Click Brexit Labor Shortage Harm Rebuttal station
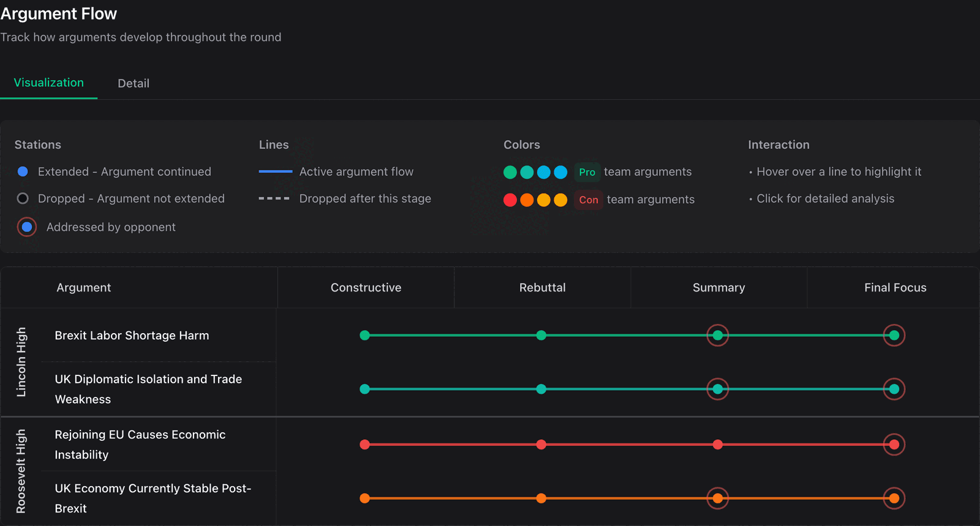The height and width of the screenshot is (526, 980). click(x=541, y=335)
